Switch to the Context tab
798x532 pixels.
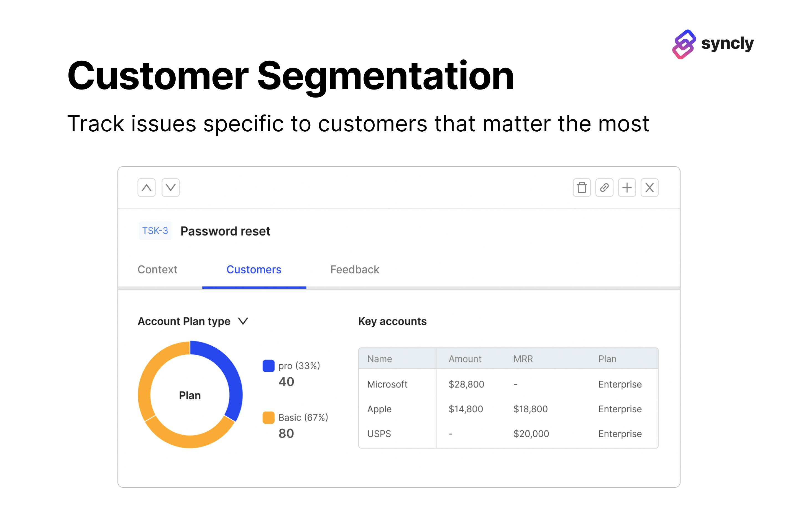157,269
